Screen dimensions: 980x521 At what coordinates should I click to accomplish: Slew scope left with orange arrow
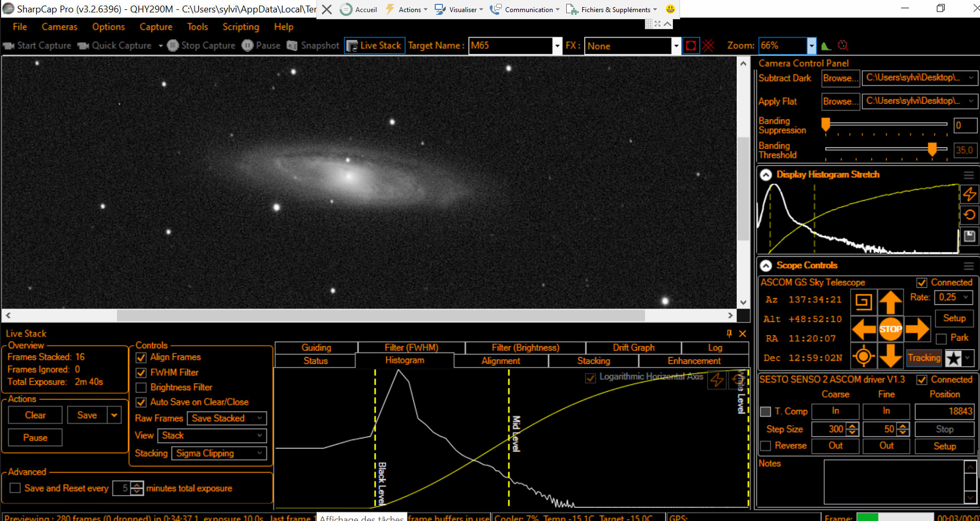(864, 330)
